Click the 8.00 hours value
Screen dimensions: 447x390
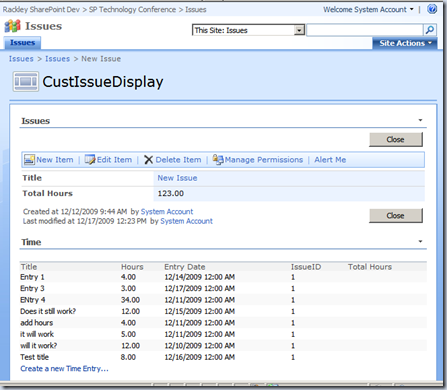click(x=128, y=357)
